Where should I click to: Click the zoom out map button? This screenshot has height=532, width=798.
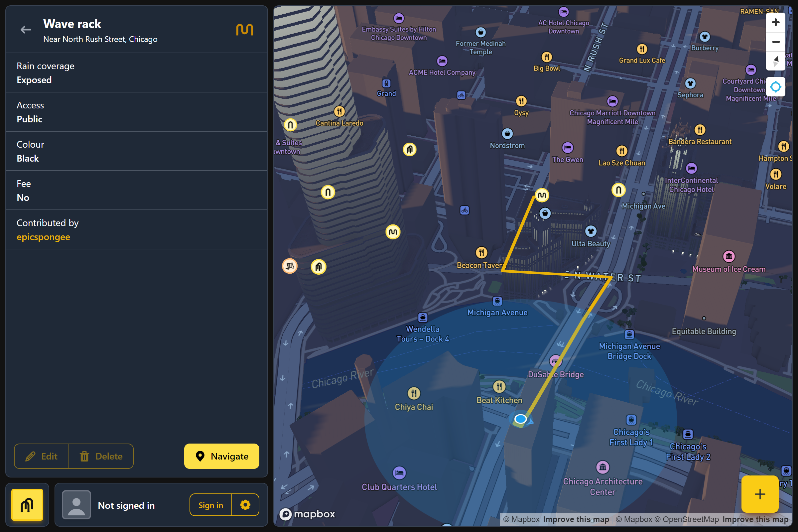tap(775, 42)
